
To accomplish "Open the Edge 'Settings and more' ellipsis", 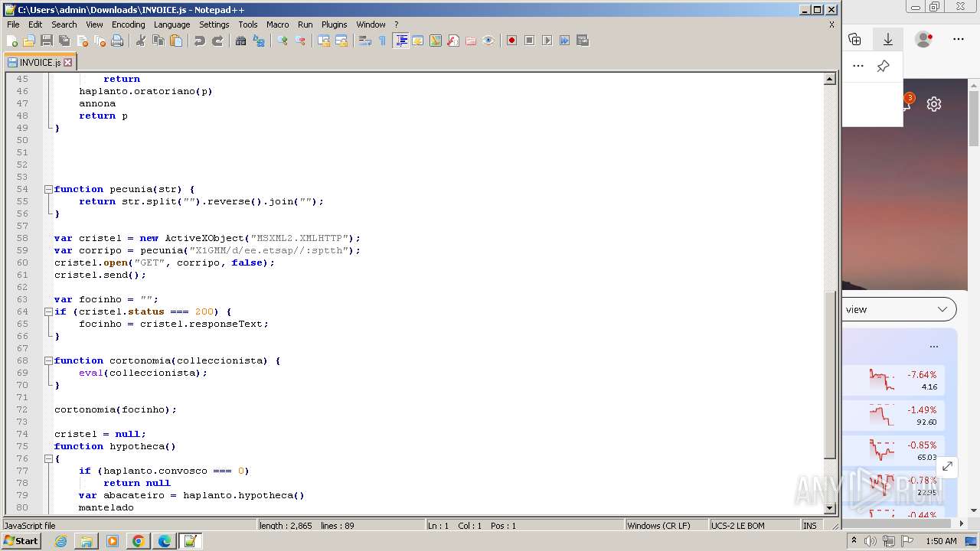I will click(x=959, y=39).
